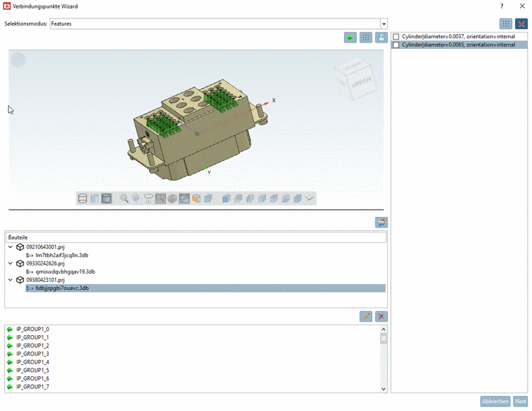Click the pencil edit icon above the group list
The width and height of the screenshot is (532, 411).
(x=366, y=316)
